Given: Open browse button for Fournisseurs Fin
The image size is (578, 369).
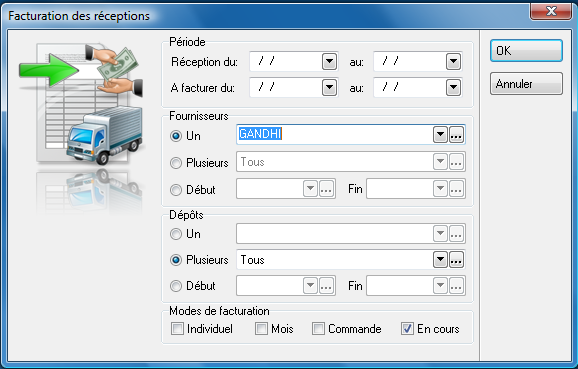Looking at the screenshot, I should click(456, 188).
